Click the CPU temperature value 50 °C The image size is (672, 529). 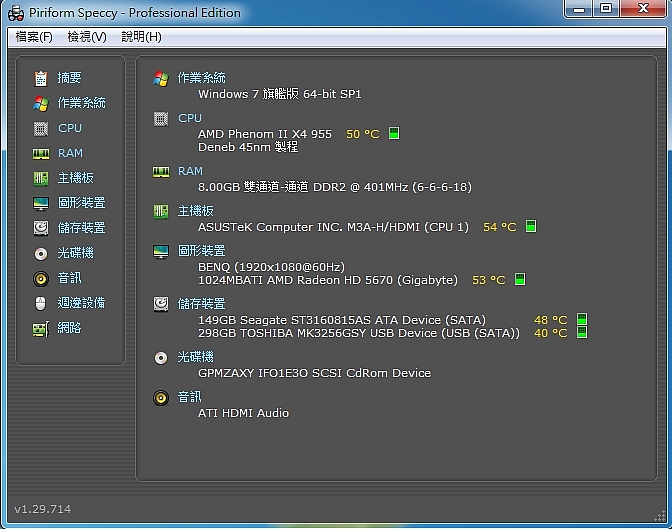pos(363,134)
